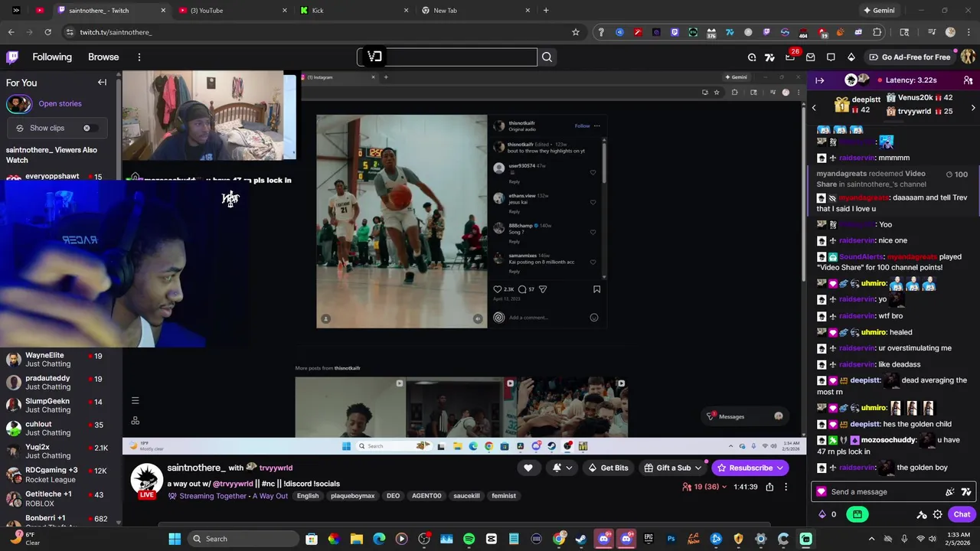Open the Windows Start button
Viewport: 980px width, 551px height.
tap(175, 539)
